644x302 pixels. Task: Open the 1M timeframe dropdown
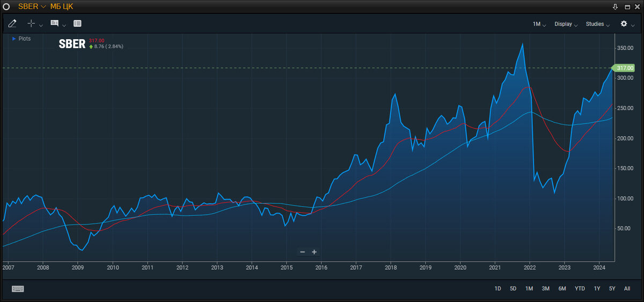pos(539,24)
